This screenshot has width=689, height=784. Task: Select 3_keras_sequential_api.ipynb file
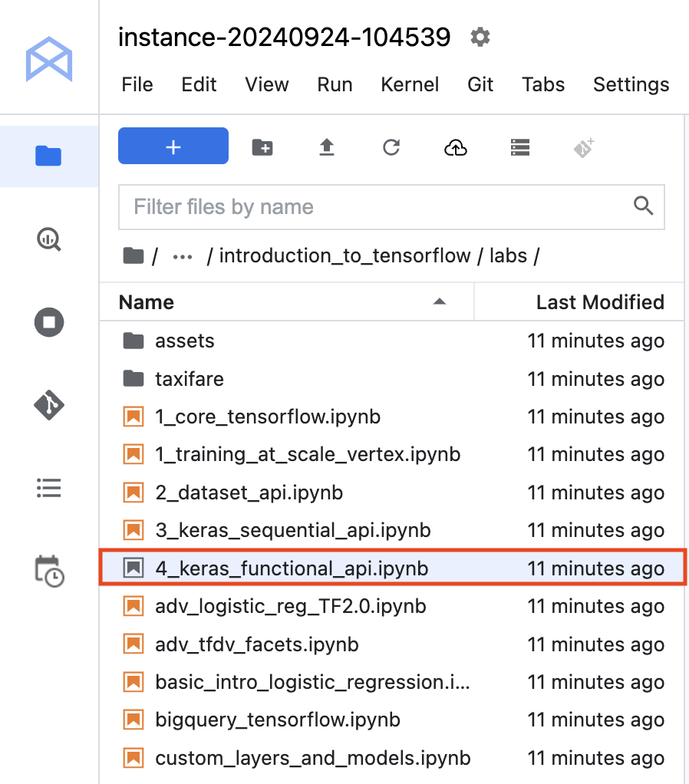[x=392, y=531]
